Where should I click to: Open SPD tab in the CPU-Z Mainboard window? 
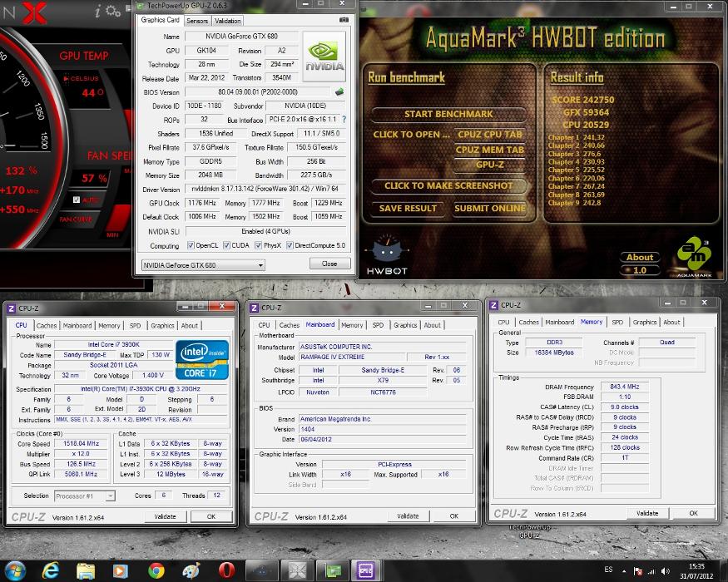tap(378, 325)
